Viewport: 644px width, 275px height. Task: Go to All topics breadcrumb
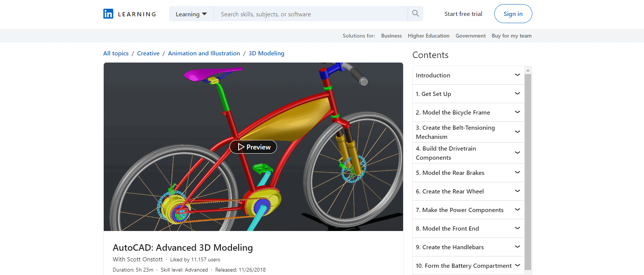coord(116,53)
